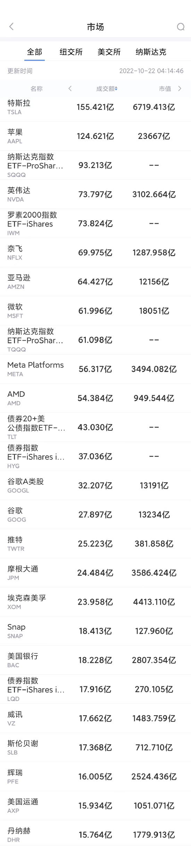Select the SQQQ ETF row

[x=95, y=165]
